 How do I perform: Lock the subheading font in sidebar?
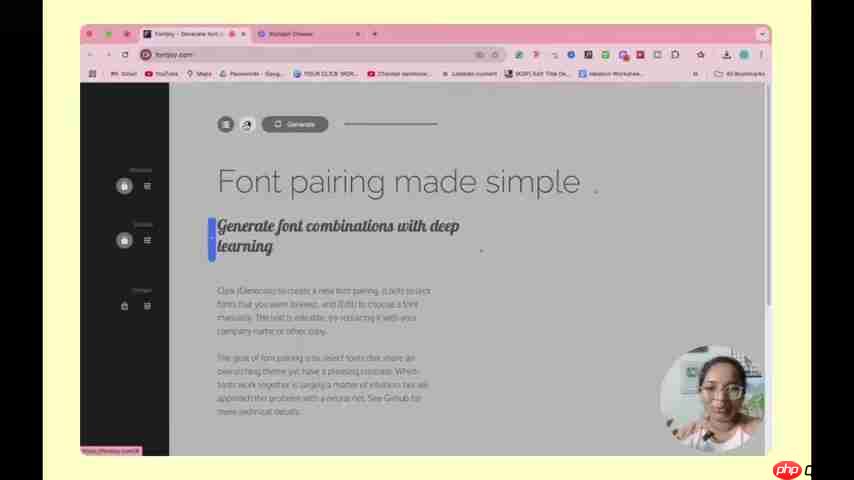coord(124,240)
